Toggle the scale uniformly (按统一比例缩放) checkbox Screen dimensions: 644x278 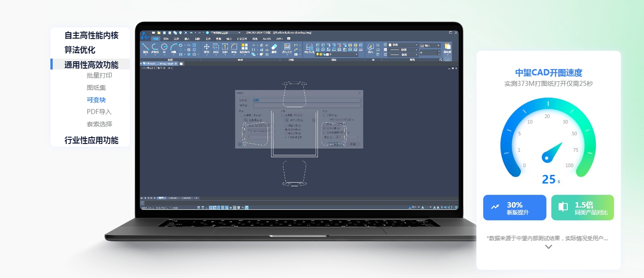coord(325,124)
